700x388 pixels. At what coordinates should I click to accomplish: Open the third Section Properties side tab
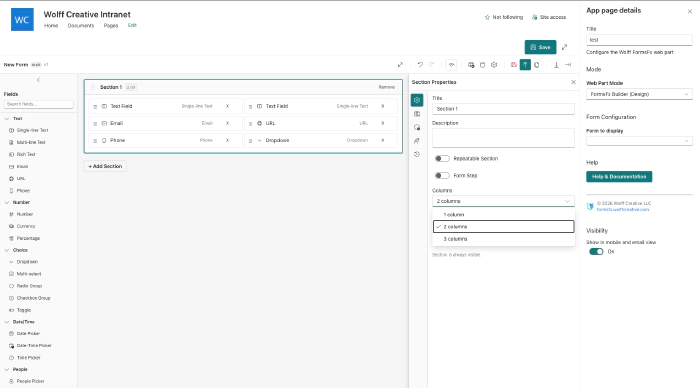click(x=417, y=127)
